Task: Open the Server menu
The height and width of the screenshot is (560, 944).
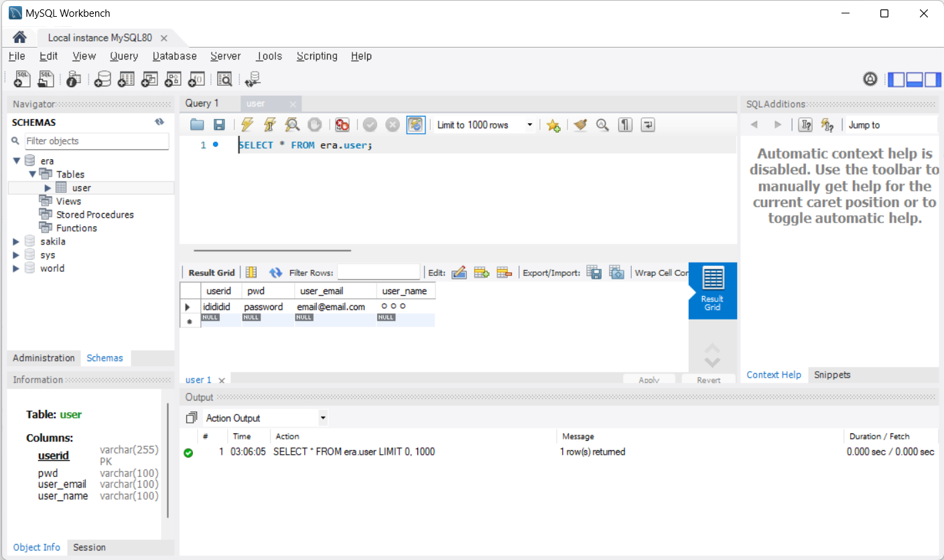Action: pyautogui.click(x=225, y=56)
